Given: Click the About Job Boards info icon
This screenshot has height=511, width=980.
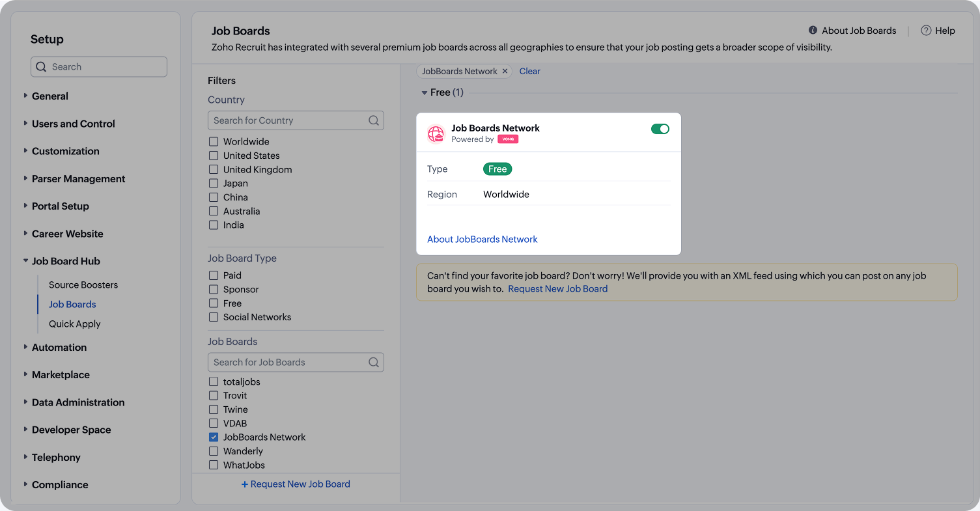Looking at the screenshot, I should [813, 31].
